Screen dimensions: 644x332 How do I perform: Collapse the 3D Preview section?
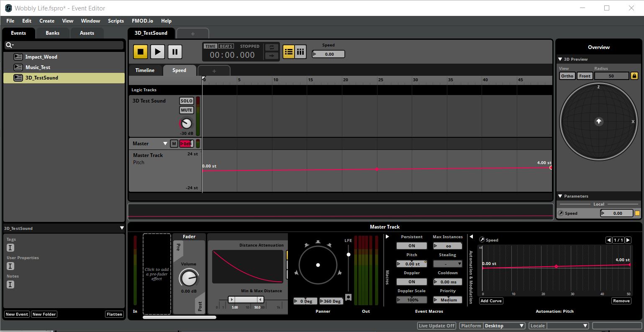(560, 59)
